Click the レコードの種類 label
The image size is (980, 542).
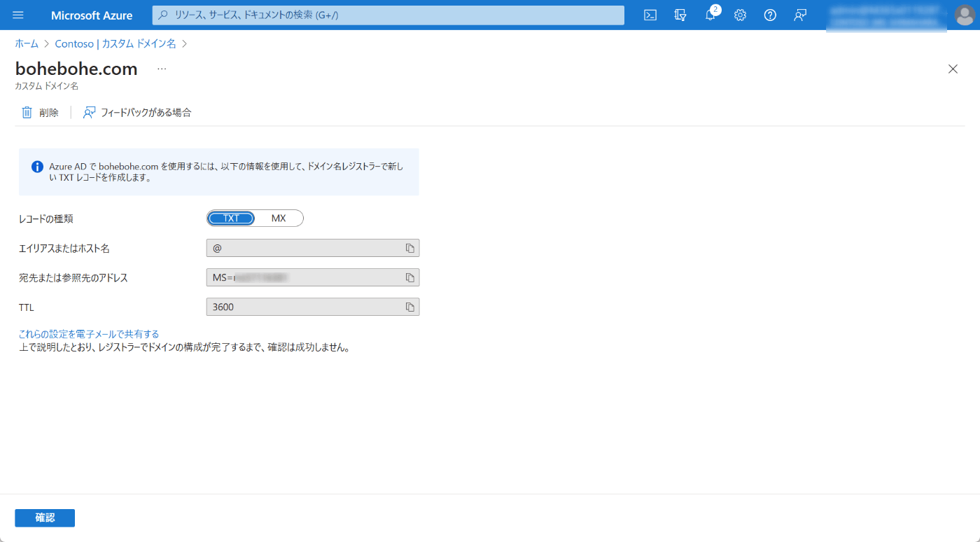46,218
